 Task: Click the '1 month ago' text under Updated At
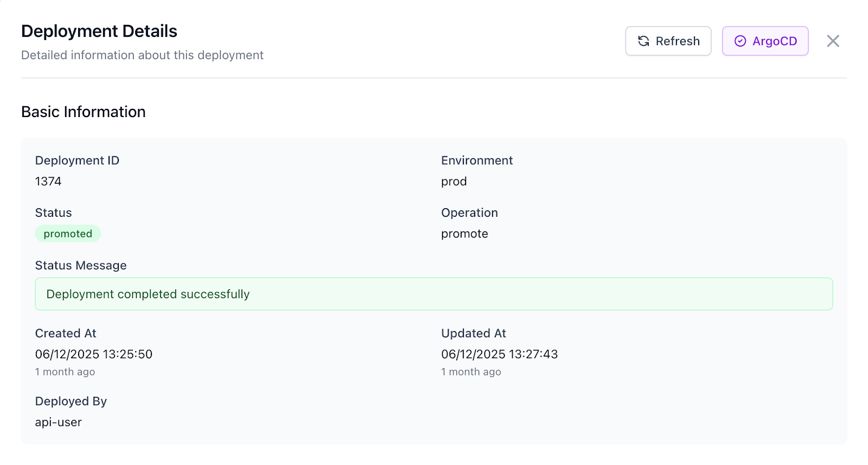point(471,372)
